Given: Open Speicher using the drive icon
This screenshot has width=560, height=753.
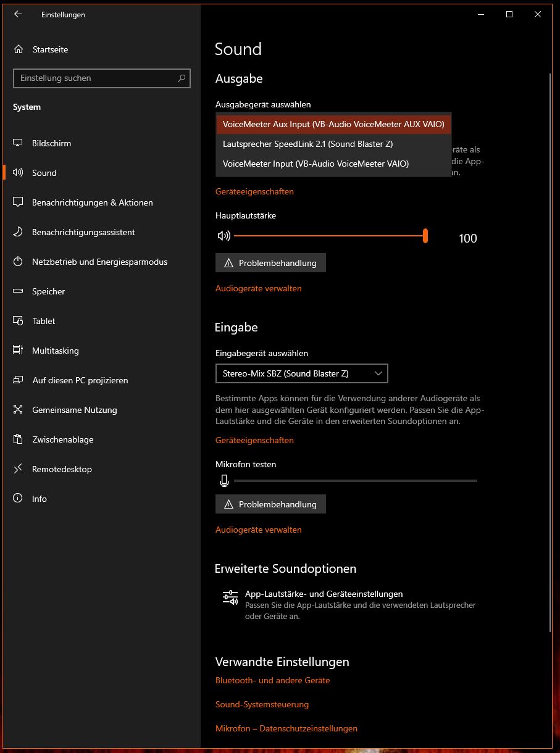Looking at the screenshot, I should [x=18, y=291].
